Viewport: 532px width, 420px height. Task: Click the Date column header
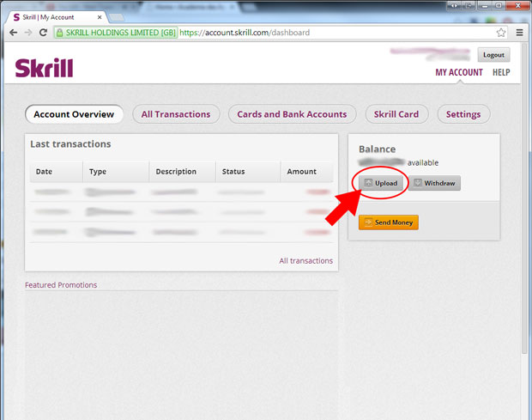coord(57,172)
